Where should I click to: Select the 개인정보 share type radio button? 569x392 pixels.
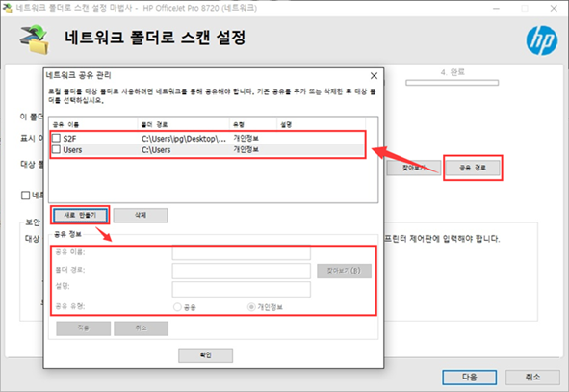[x=251, y=307]
